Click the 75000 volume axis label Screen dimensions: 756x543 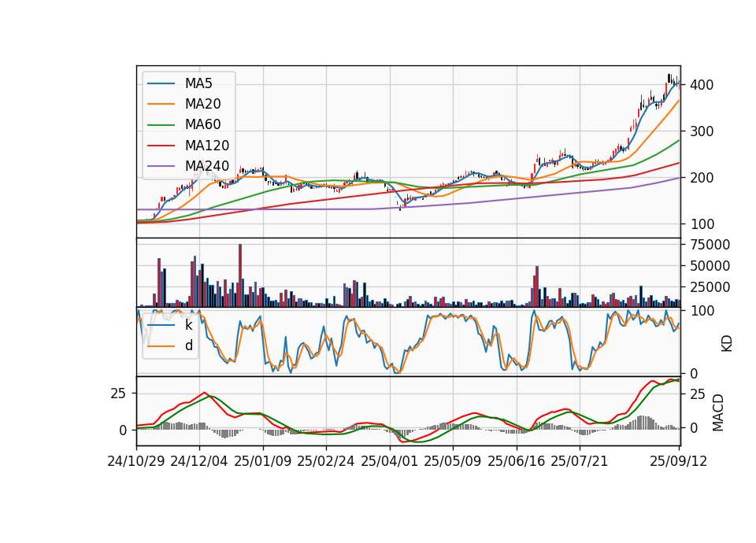click(x=710, y=245)
